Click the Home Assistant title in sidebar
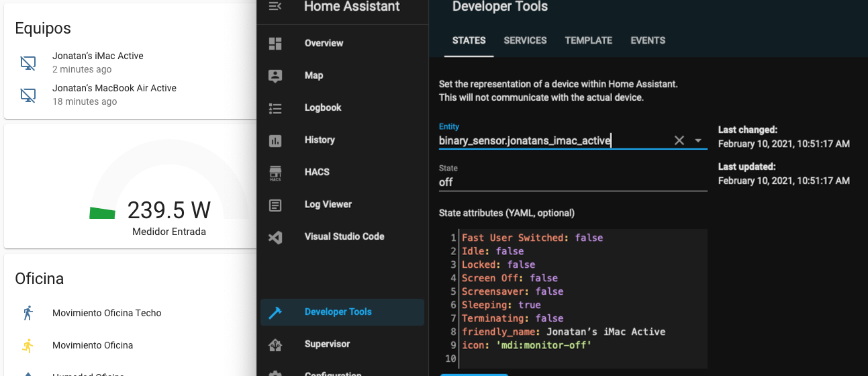Viewport: 868px width, 376px height. tap(352, 7)
